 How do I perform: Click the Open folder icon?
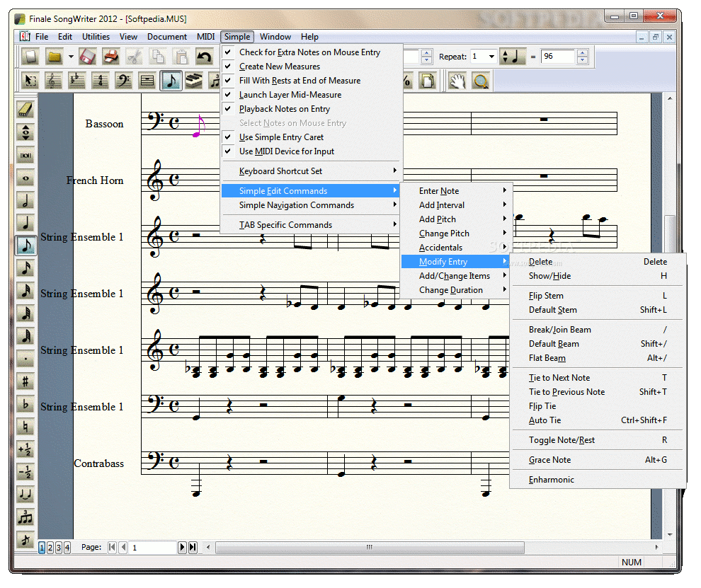54,57
